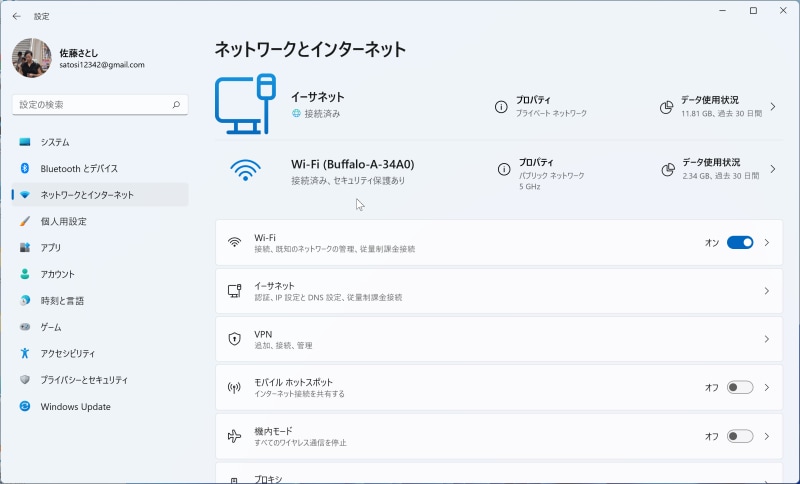
Task: Click the settings search field
Action: pos(90,104)
